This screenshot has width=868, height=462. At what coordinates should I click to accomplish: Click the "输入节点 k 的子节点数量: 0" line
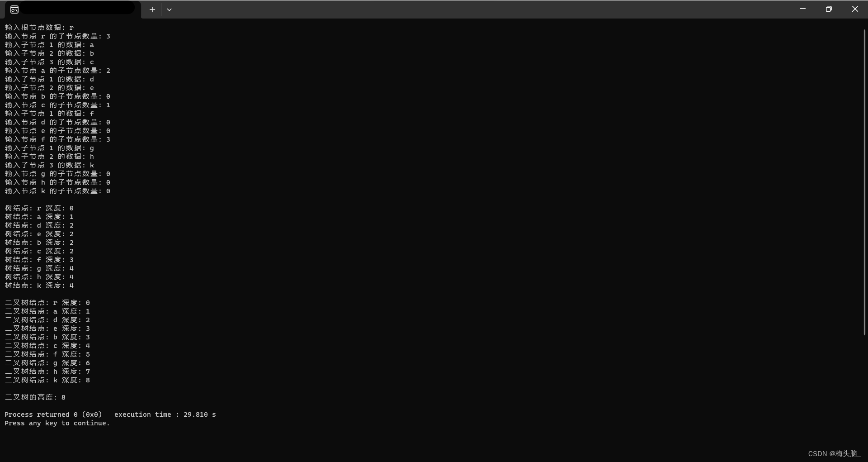coord(57,191)
